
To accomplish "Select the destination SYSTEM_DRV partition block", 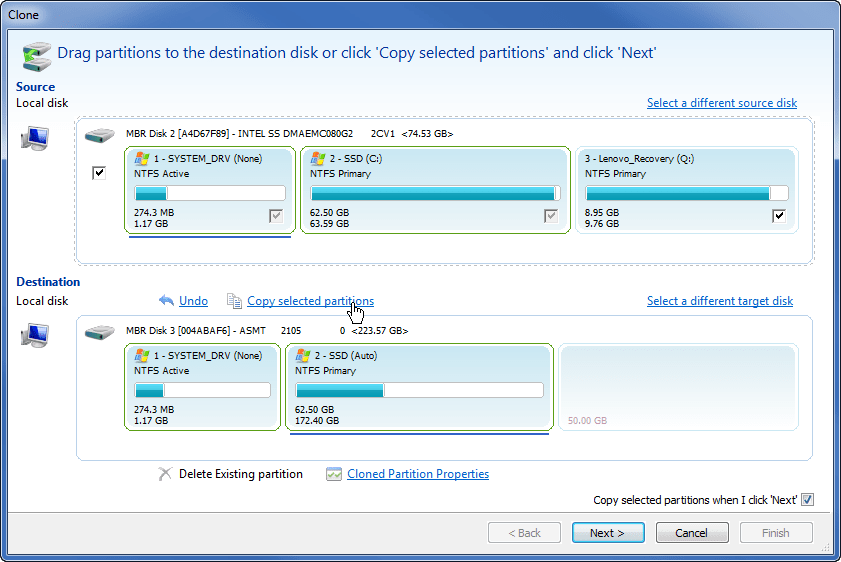I will tap(202, 387).
